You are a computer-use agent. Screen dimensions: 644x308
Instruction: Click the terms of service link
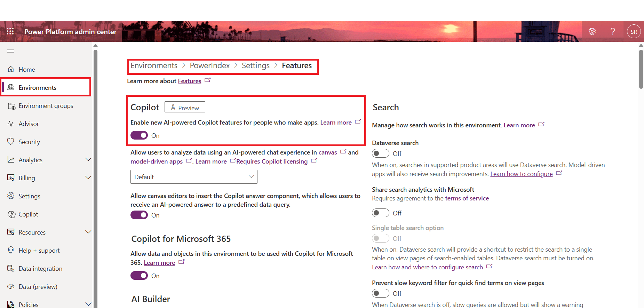point(467,198)
